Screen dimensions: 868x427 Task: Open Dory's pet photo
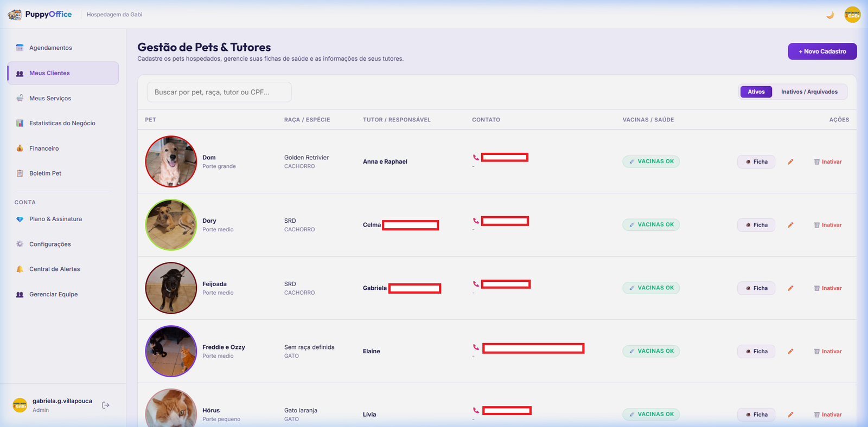click(x=171, y=225)
